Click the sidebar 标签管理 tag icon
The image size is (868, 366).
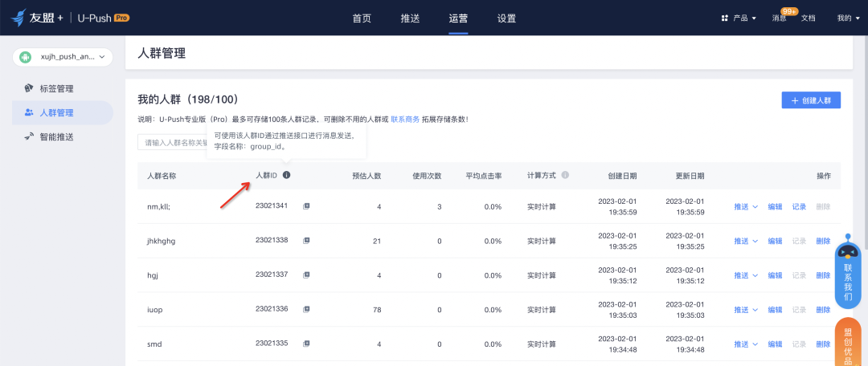coord(29,88)
